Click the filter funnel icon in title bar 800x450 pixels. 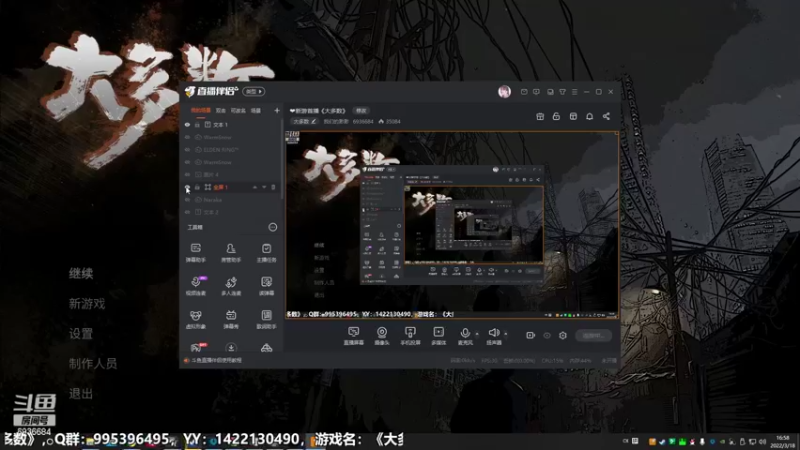(562, 92)
